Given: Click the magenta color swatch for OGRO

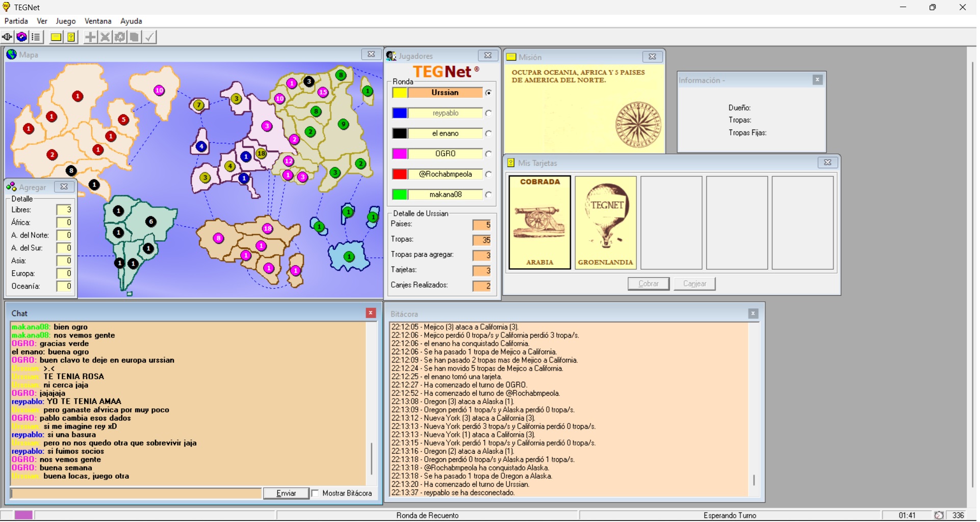Looking at the screenshot, I should coord(400,154).
